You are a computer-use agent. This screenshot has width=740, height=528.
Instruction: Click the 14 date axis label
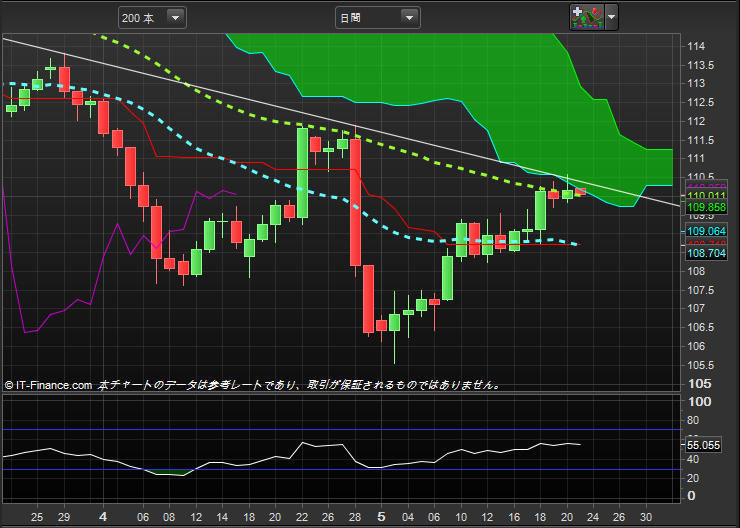[x=222, y=517]
